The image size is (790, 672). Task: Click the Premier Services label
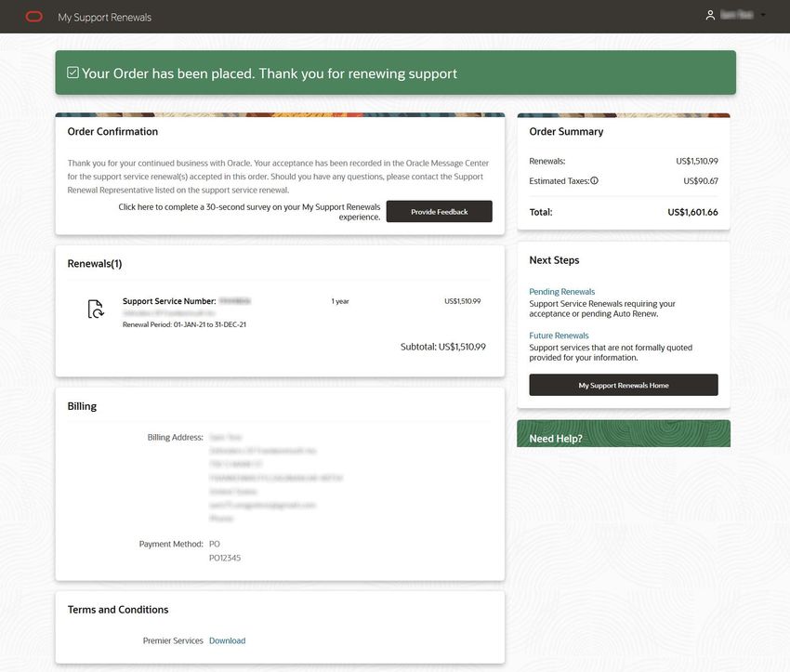[x=173, y=640]
